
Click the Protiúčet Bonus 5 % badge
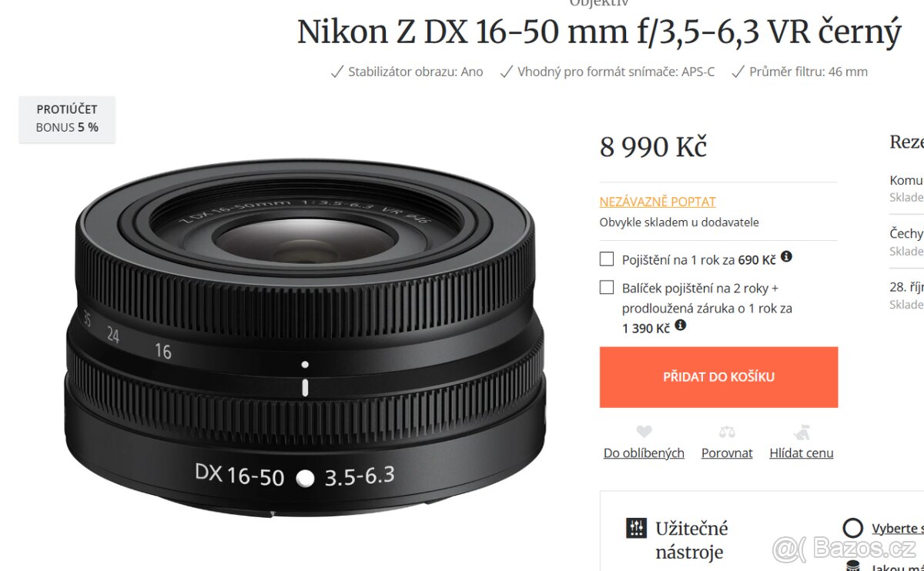coord(67,119)
